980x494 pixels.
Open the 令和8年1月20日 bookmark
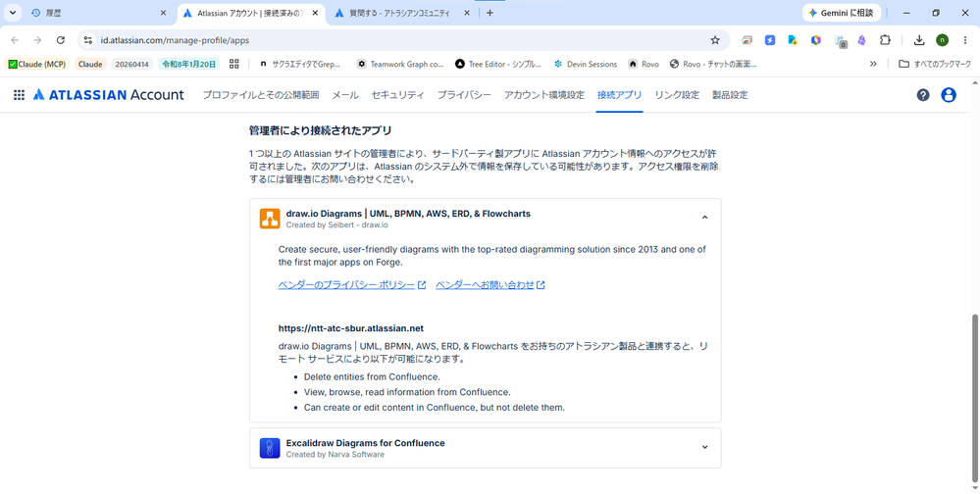[x=189, y=64]
